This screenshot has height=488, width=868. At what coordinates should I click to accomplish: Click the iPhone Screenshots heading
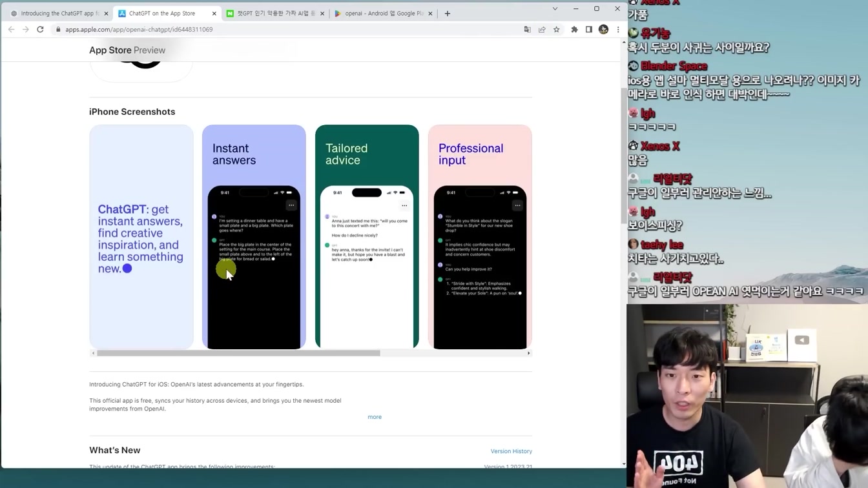(x=132, y=112)
